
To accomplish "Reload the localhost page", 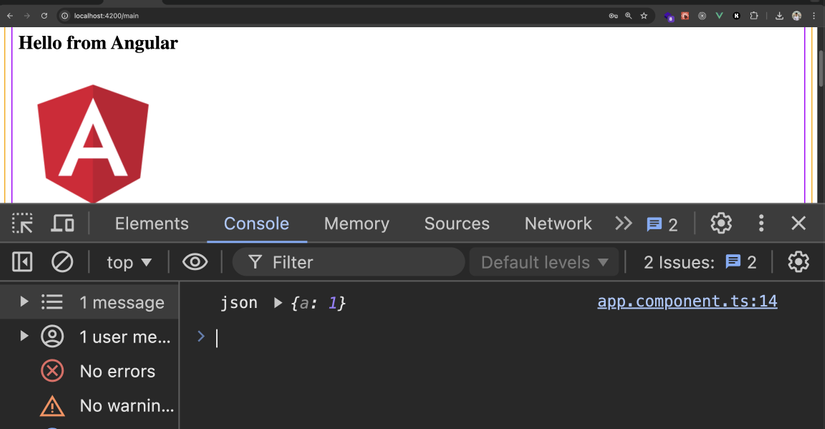I will point(44,16).
